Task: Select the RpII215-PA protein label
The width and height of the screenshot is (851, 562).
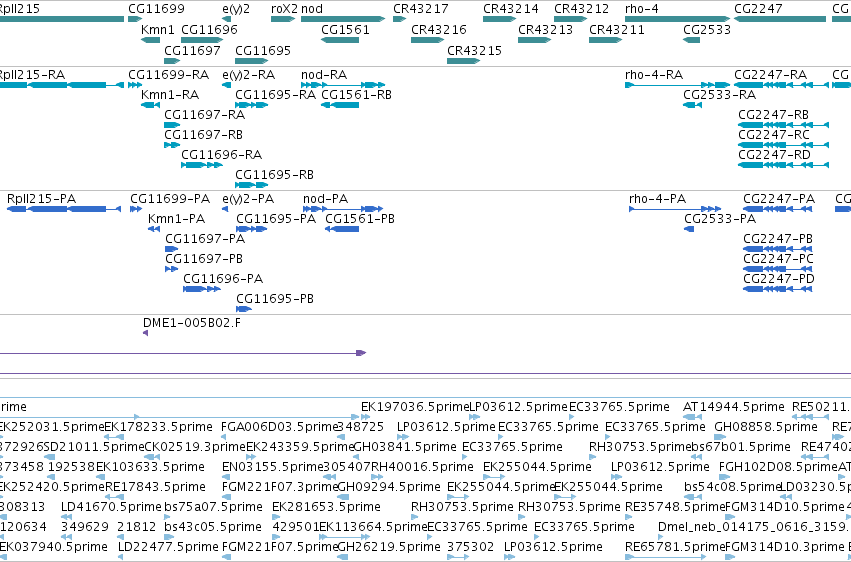Action: coord(41,199)
